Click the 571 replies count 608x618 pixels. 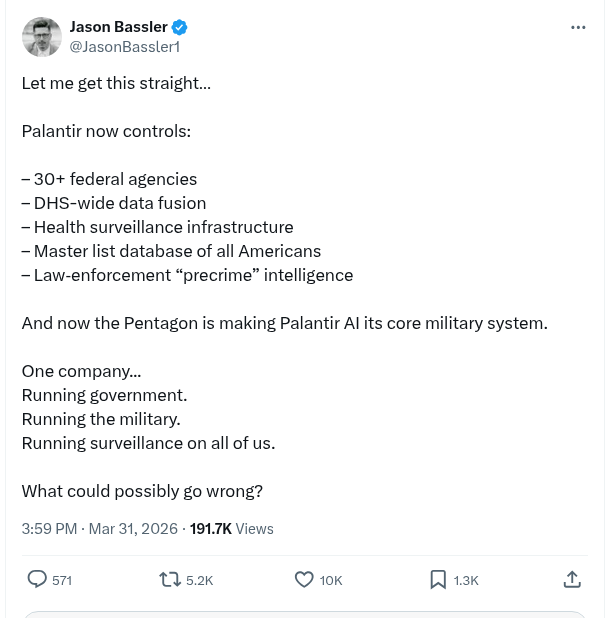tap(62, 580)
